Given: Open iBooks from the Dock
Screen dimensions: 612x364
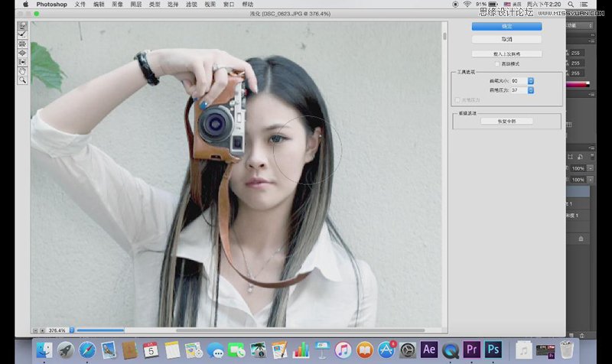Looking at the screenshot, I should (365, 350).
